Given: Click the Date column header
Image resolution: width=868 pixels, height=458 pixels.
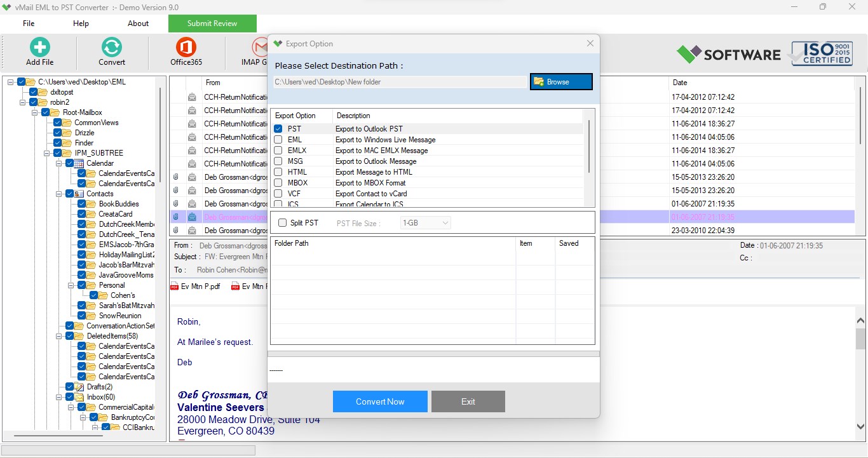Looking at the screenshot, I should tap(761, 83).
